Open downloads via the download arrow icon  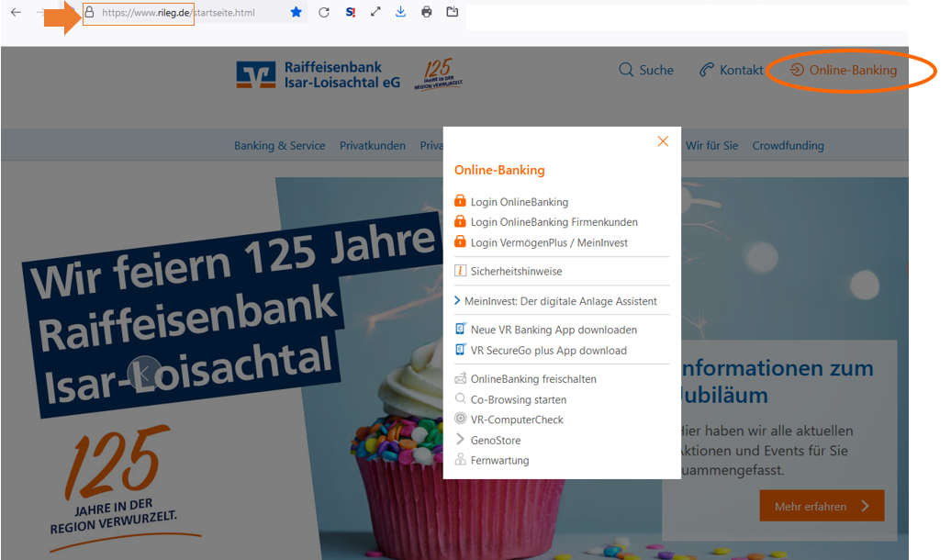(401, 12)
